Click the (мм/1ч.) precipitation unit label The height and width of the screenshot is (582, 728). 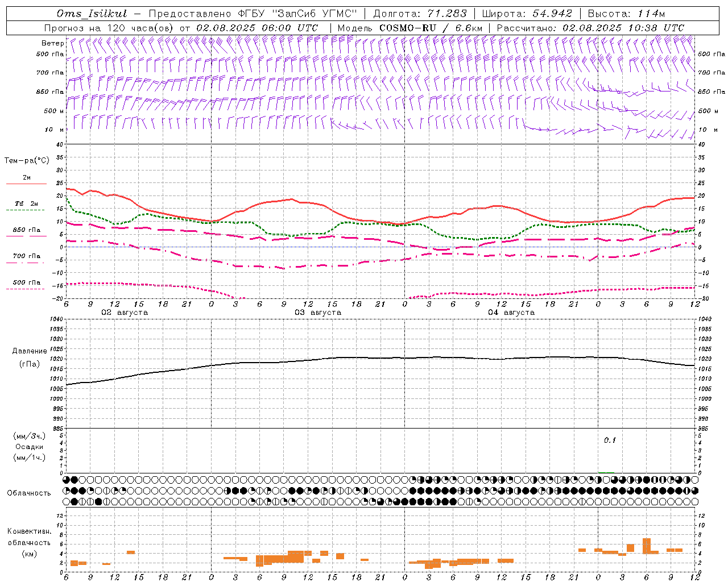pyautogui.click(x=30, y=458)
